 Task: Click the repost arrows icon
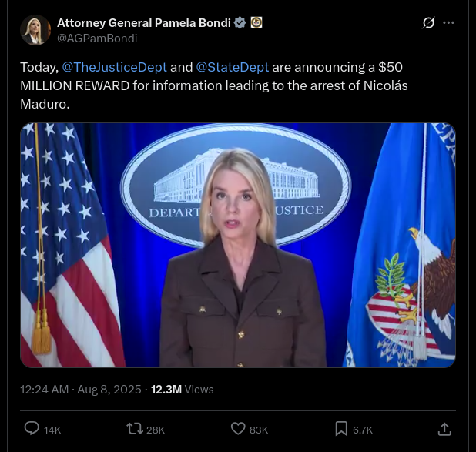[135, 429]
